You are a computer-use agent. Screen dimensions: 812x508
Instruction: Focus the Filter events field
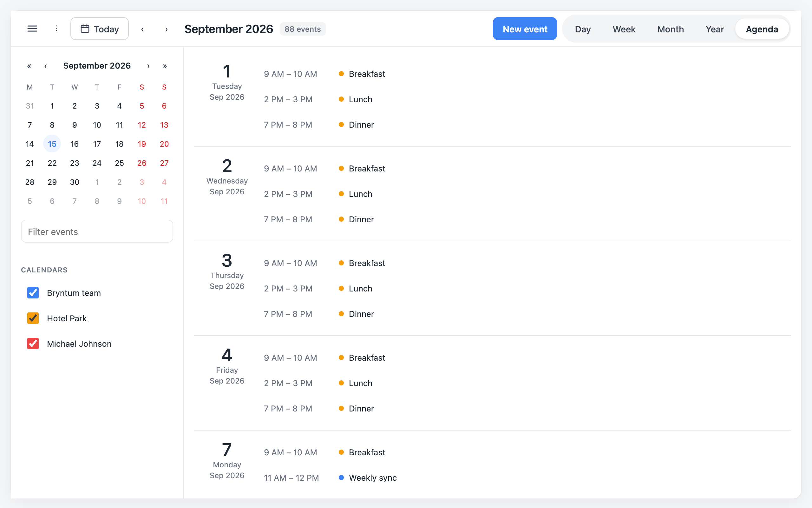(x=97, y=231)
